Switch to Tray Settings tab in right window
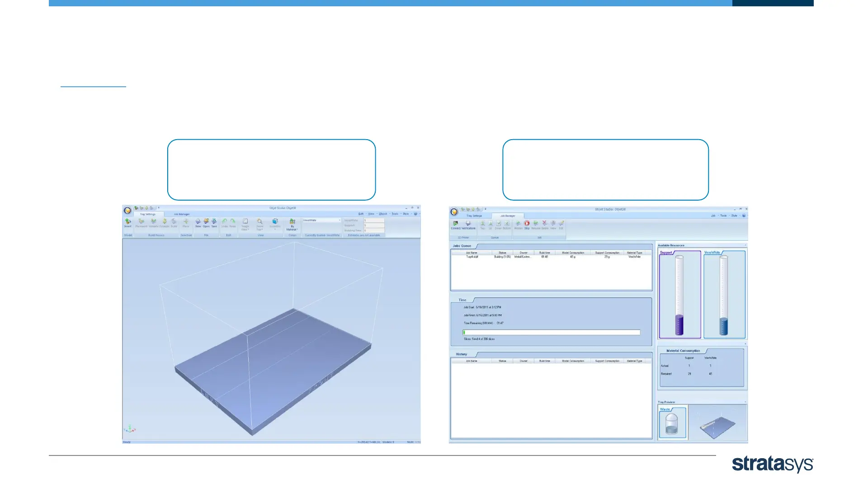Viewport: 868px width, 488px height. 474,216
